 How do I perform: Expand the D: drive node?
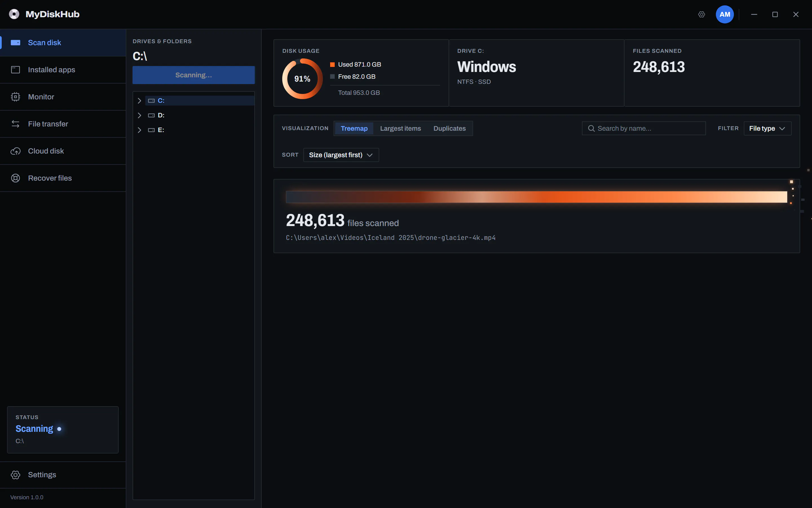pos(139,115)
